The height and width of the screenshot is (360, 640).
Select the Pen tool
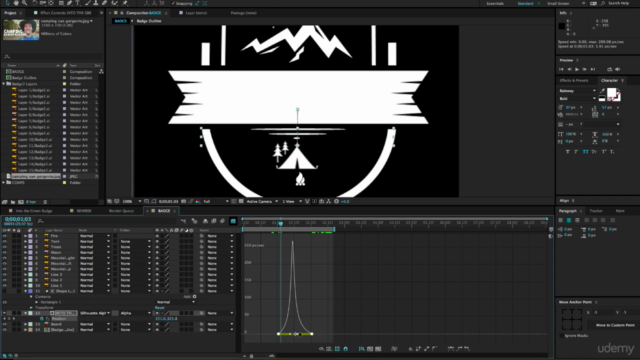(x=69, y=3)
